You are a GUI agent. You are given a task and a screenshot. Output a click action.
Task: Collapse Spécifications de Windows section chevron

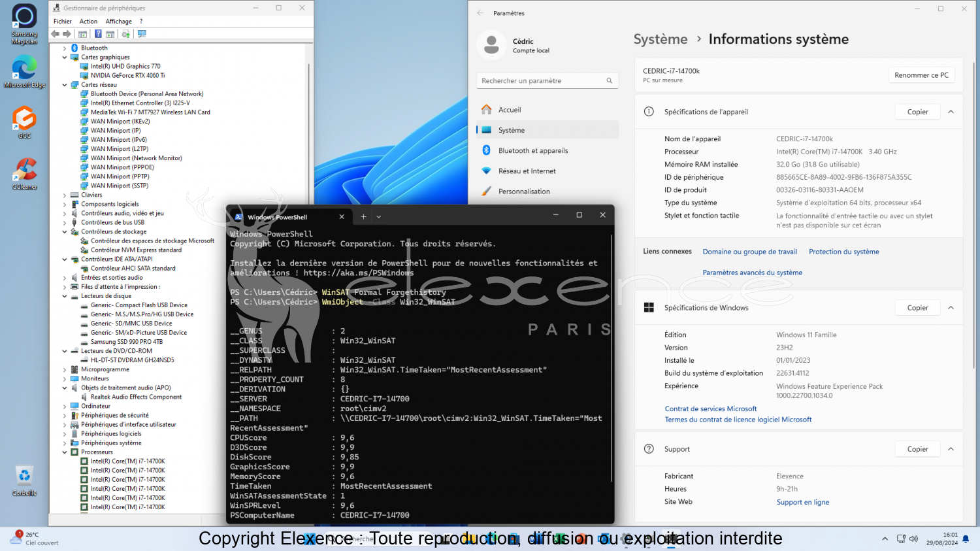pyautogui.click(x=951, y=308)
